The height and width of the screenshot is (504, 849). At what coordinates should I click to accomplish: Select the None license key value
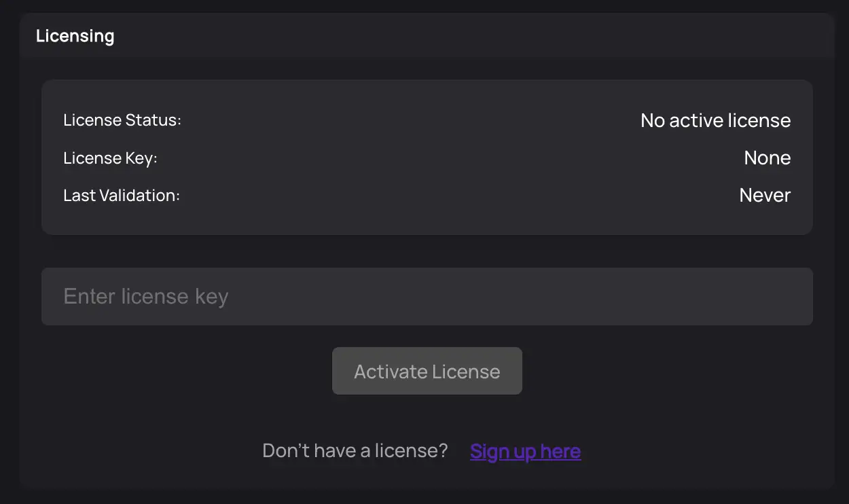pos(767,158)
